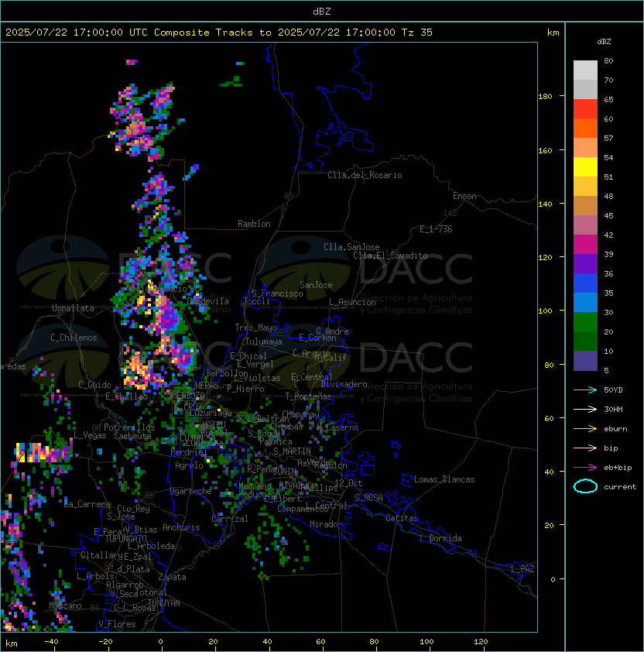Click the cyan 50YD track arrow in legend
Screen dimensions: 644x652
(x=585, y=390)
